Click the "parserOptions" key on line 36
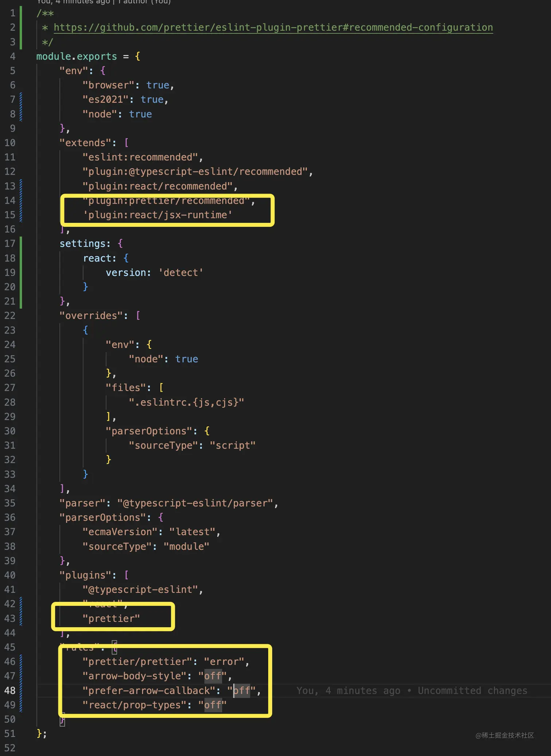The height and width of the screenshot is (756, 551). [102, 518]
